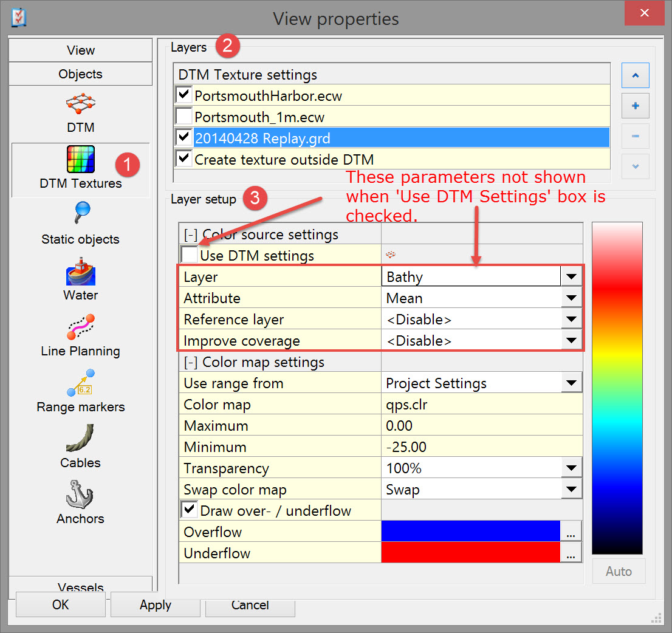The image size is (672, 633).
Task: Open the Transparency 100% dropdown
Action: (571, 468)
